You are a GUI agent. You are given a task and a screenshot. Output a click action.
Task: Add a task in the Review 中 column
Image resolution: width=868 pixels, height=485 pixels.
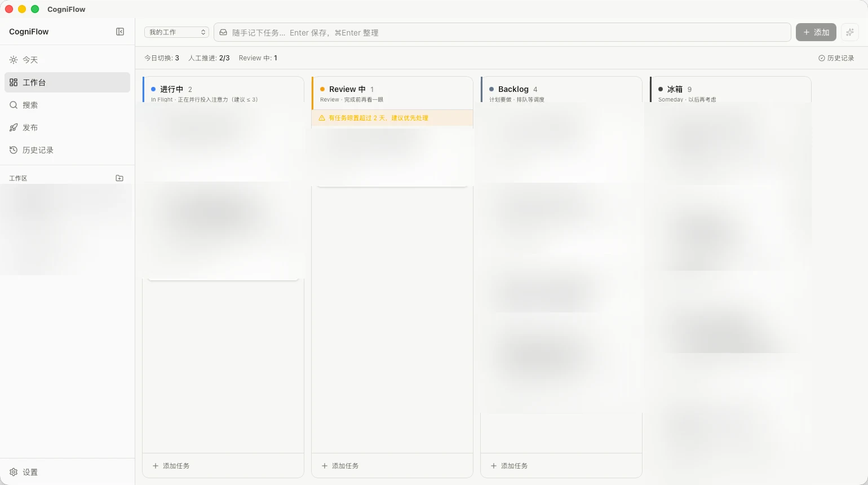point(392,466)
